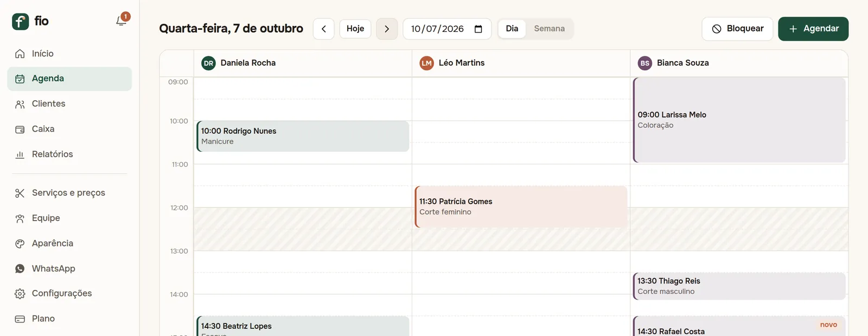Click the Configurações gear icon
Image resolution: width=868 pixels, height=336 pixels.
20,294
